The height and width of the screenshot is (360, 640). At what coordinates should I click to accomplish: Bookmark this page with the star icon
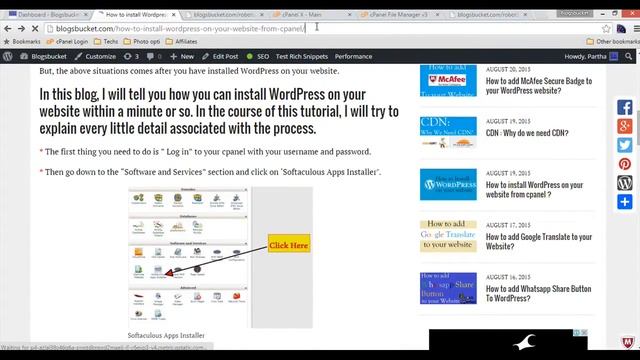pyautogui.click(x=606, y=29)
